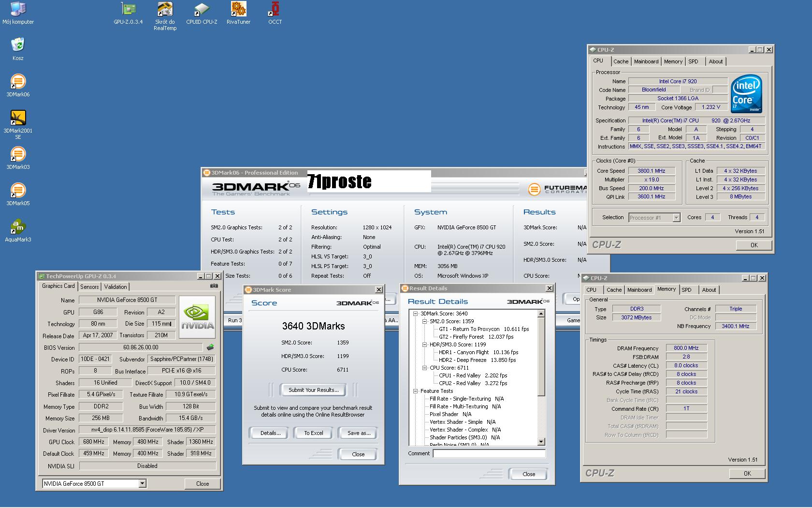Click the 3640 3DMarks score text
Viewport: 812px width, 508px height.
coord(313,326)
